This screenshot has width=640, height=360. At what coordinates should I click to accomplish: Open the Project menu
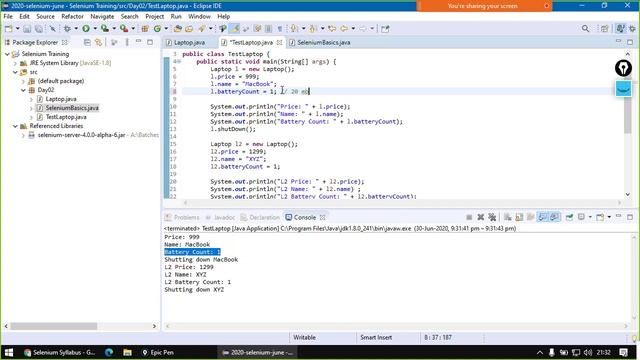pos(154,16)
